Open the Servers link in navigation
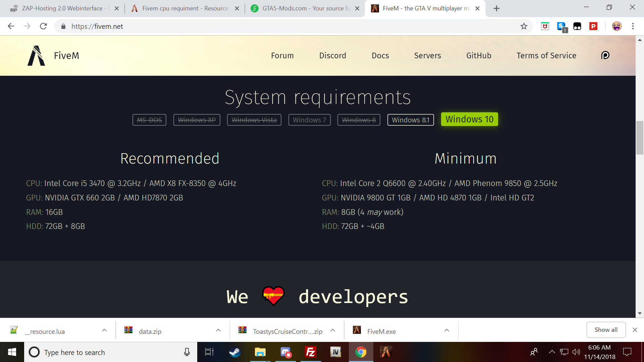This screenshot has height=362, width=644. [427, 56]
